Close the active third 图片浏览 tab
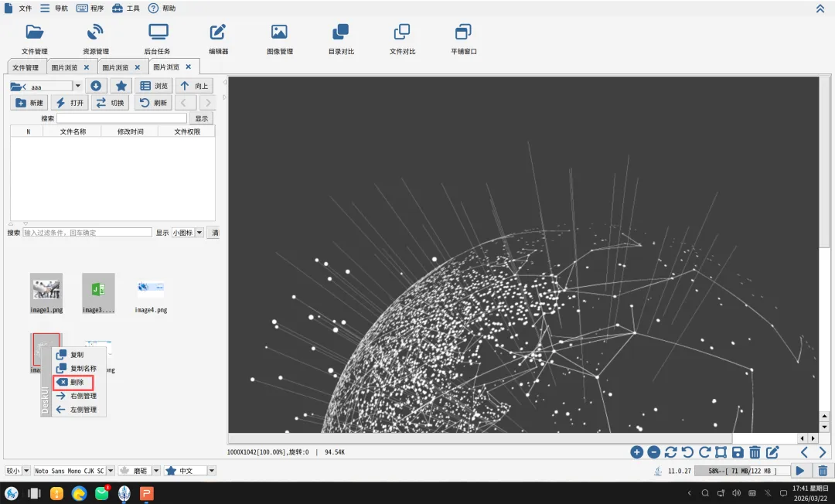Image resolution: width=835 pixels, height=504 pixels. click(189, 67)
